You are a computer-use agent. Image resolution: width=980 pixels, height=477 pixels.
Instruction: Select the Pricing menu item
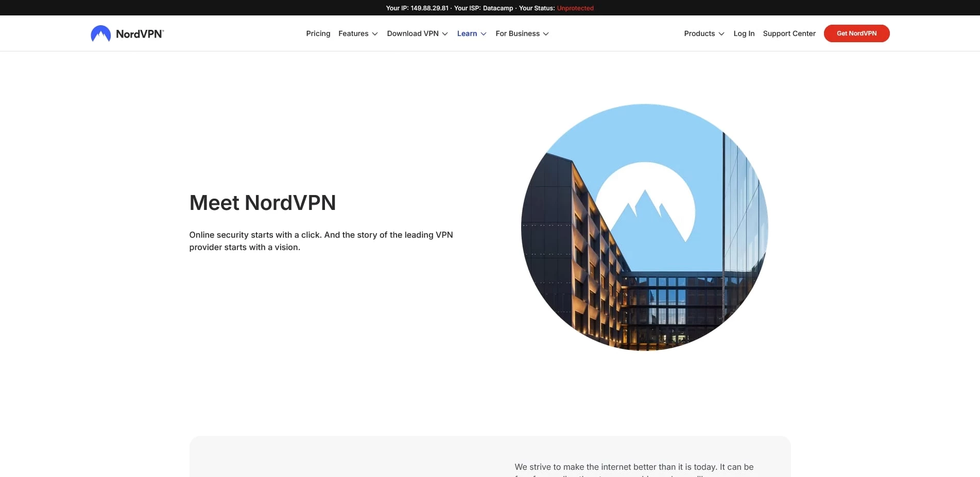318,33
